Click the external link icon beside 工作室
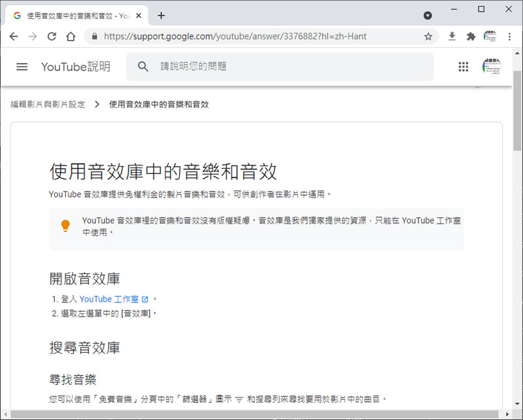 [145, 300]
